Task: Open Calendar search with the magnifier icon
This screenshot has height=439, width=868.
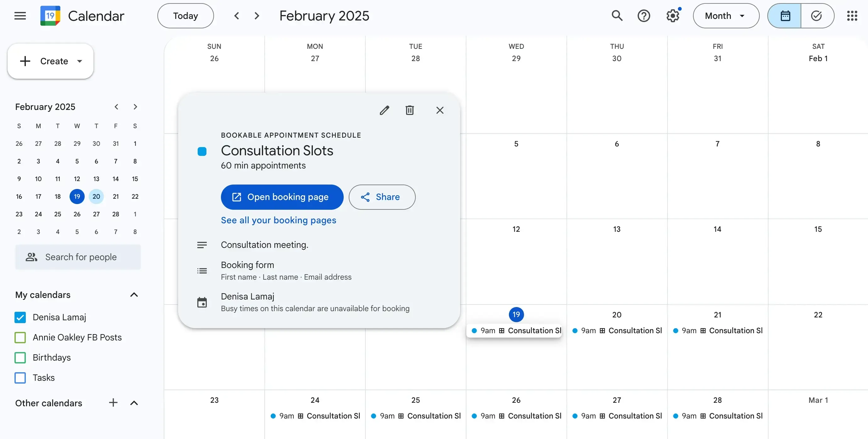Action: tap(617, 15)
